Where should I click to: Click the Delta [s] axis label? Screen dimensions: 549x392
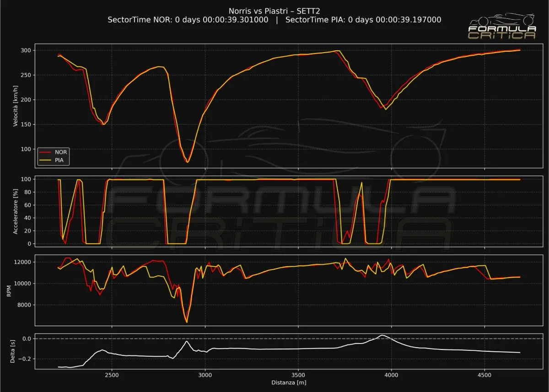13,351
